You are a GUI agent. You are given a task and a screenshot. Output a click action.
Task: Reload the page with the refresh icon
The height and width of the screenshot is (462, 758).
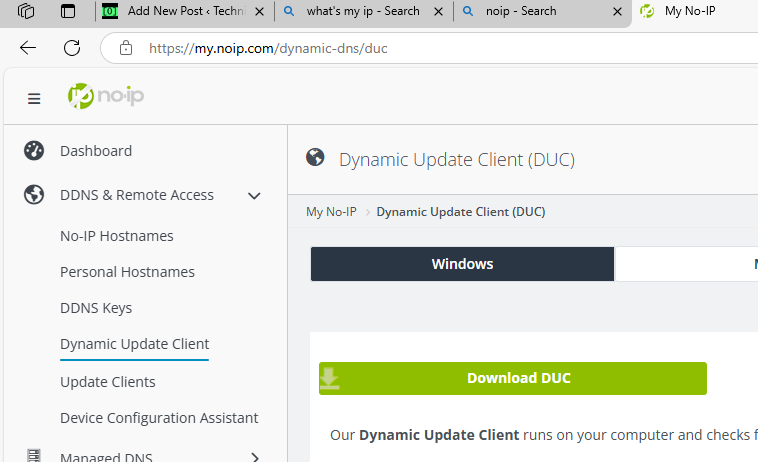point(72,48)
